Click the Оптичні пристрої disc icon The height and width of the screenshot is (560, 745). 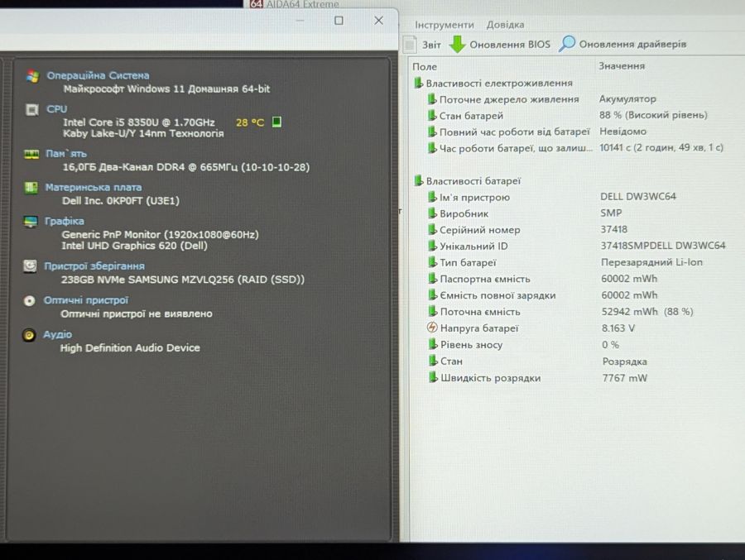coord(30,300)
